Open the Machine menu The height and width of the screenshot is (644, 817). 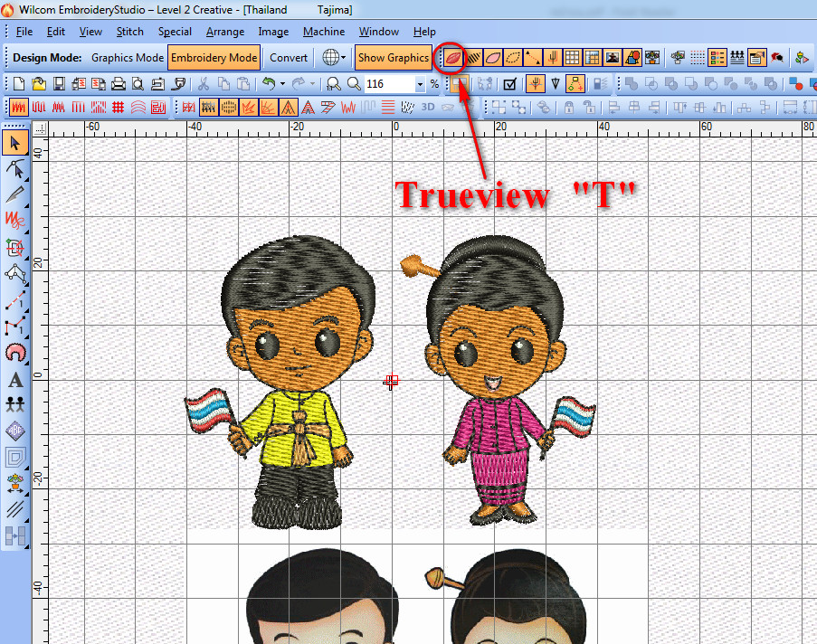click(x=324, y=32)
